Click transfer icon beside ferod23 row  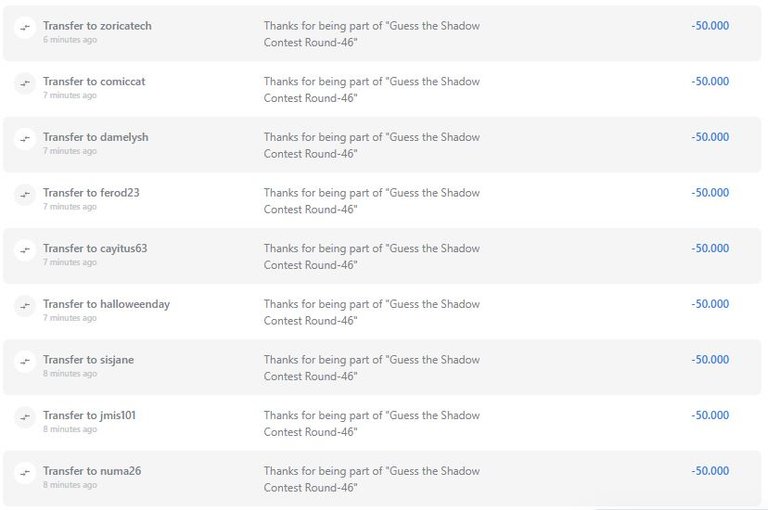tap(25, 194)
